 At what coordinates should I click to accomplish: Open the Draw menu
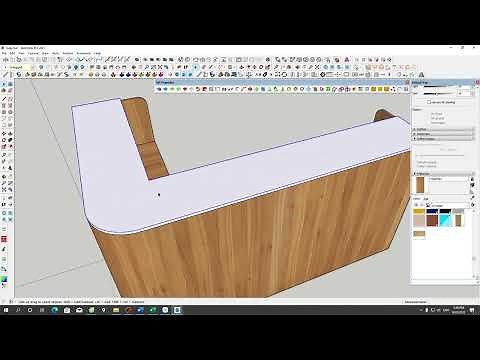tap(45, 53)
